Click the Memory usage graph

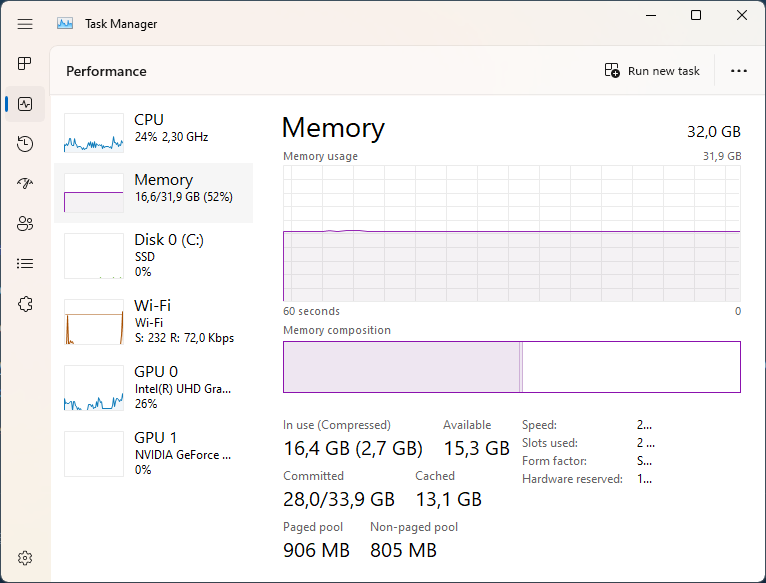(x=512, y=234)
